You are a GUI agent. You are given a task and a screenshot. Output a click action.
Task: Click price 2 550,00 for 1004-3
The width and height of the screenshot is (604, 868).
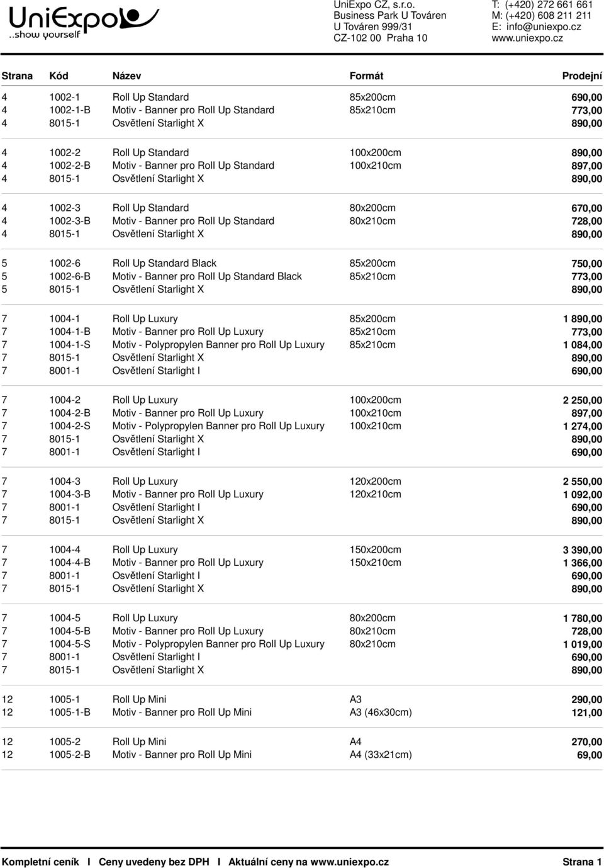(x=582, y=482)
